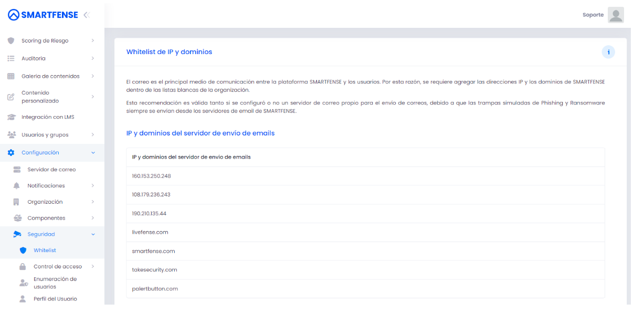The height and width of the screenshot is (313, 644).
Task: Open the Organización submenu label
Action: point(45,202)
